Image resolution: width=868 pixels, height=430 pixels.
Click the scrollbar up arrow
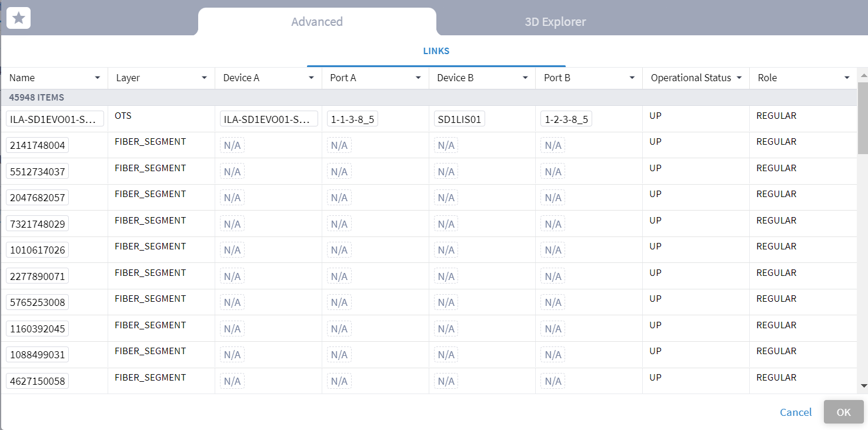tap(863, 75)
